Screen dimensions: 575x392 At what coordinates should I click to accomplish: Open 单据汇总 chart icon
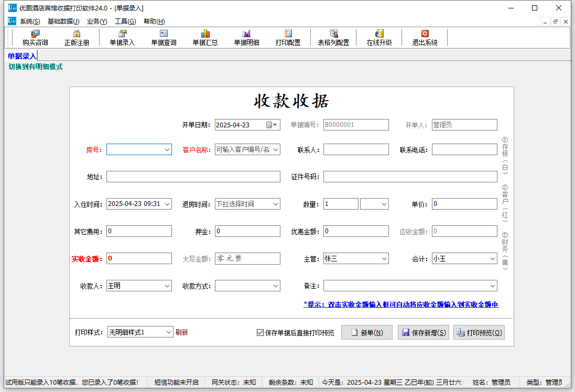tap(205, 34)
